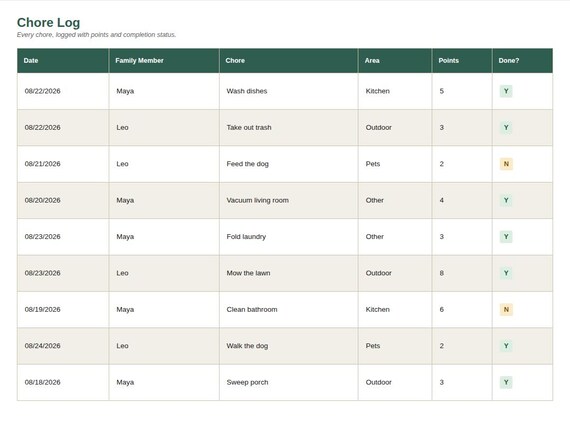Click the Points column header
The image size is (570, 422).
[462, 61]
